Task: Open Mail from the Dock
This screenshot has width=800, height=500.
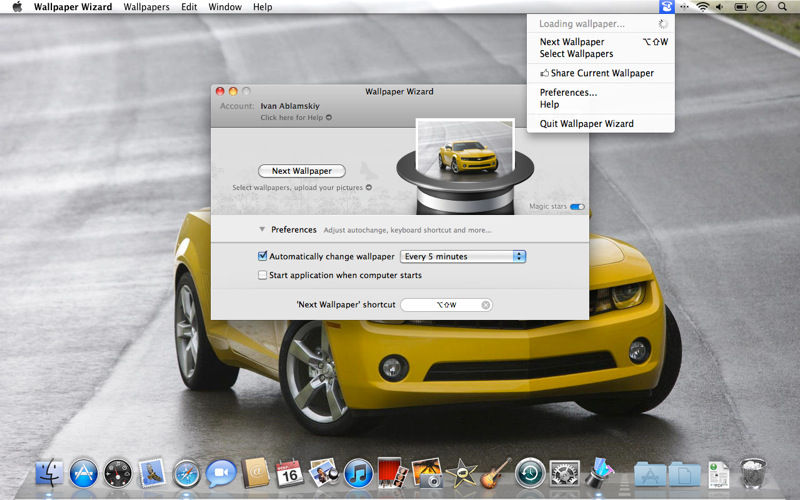Action: [x=152, y=473]
